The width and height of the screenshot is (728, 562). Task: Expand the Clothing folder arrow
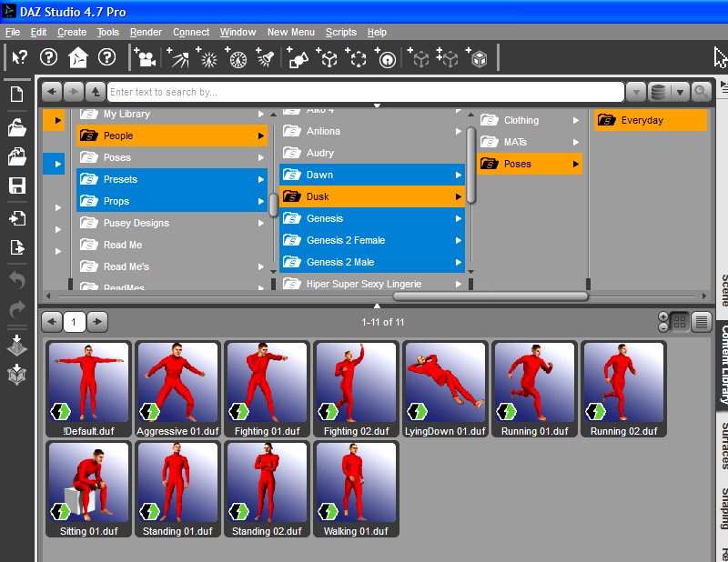pyautogui.click(x=576, y=121)
